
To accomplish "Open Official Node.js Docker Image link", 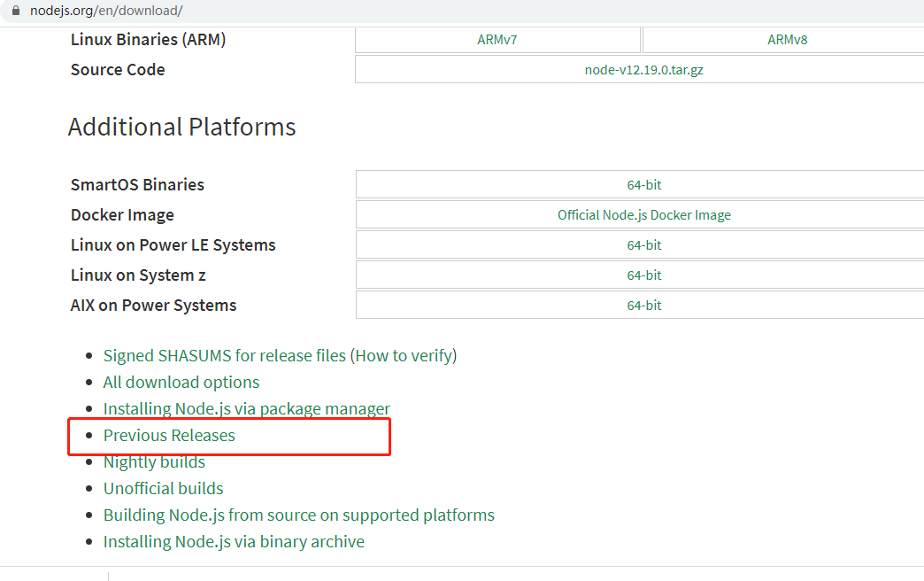I will coord(644,215).
